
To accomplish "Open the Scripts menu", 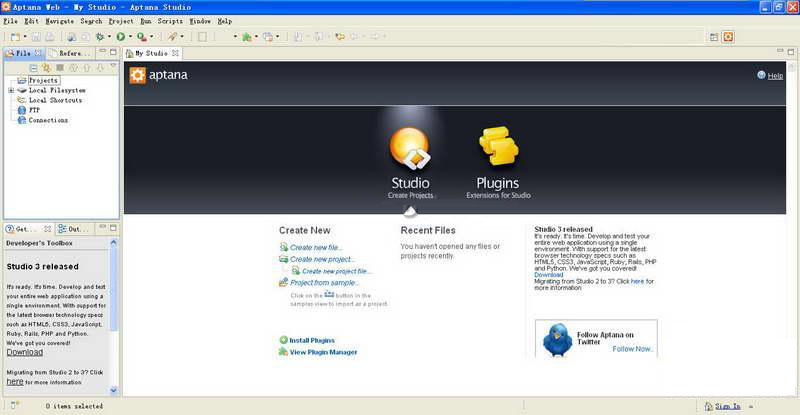I will click(170, 20).
